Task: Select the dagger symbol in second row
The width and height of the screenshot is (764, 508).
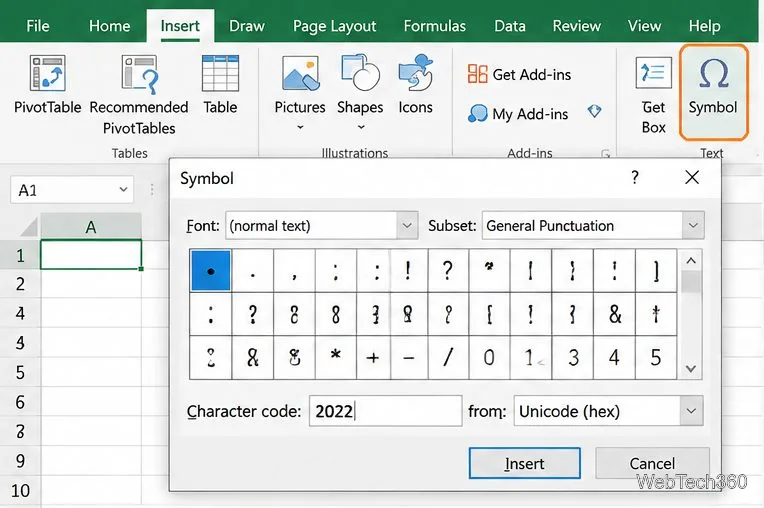Action: (x=656, y=314)
